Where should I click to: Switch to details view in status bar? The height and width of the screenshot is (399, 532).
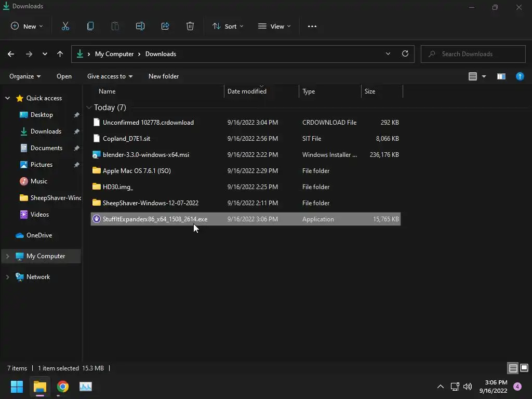[513, 368]
